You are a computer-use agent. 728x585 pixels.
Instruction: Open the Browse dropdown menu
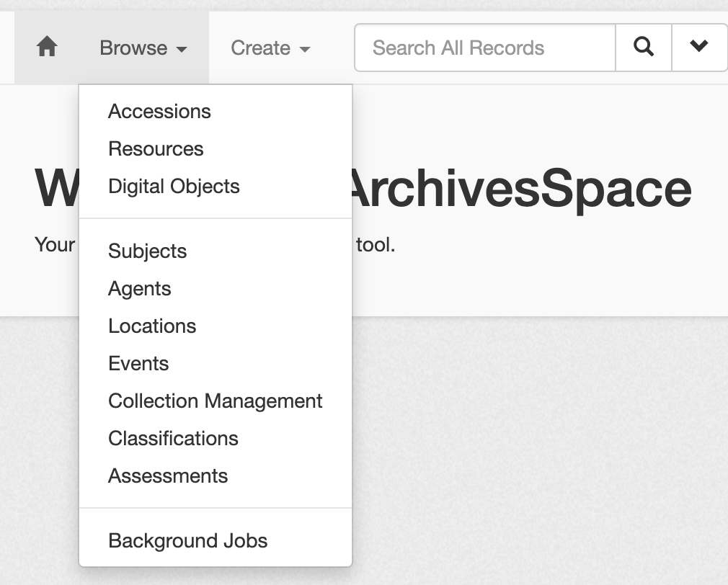coord(141,48)
